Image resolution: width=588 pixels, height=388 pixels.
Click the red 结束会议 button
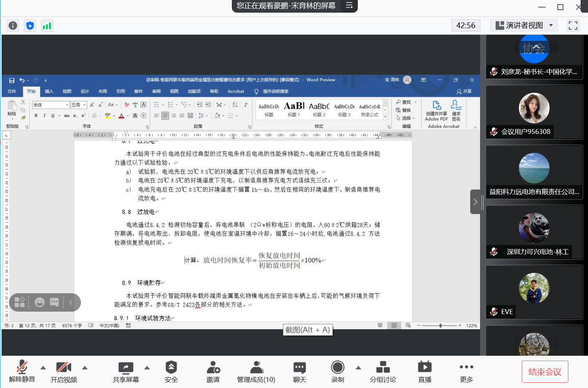coord(545,372)
